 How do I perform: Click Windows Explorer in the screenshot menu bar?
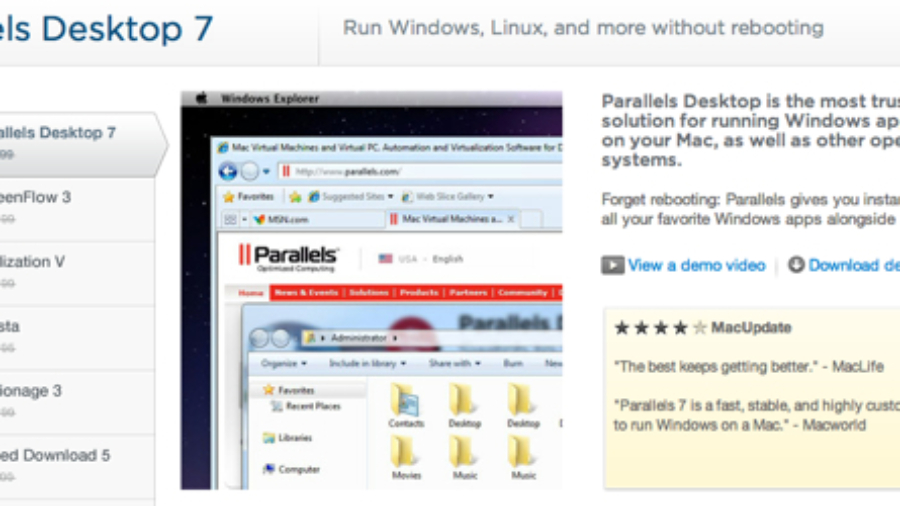pyautogui.click(x=270, y=99)
